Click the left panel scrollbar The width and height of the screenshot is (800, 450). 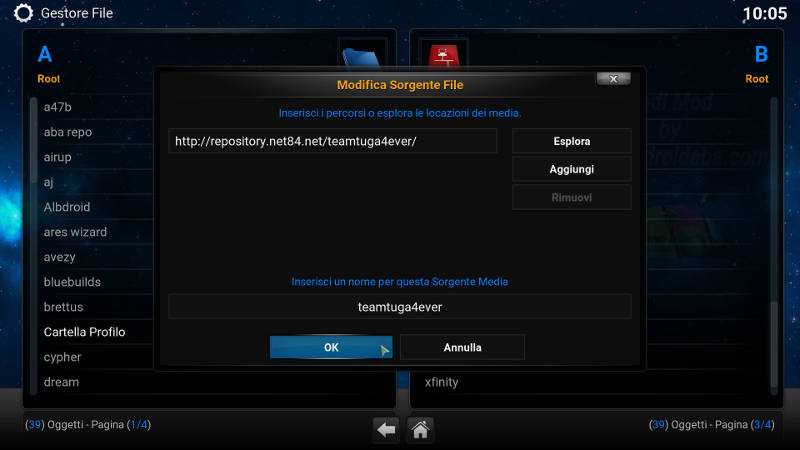(x=34, y=245)
